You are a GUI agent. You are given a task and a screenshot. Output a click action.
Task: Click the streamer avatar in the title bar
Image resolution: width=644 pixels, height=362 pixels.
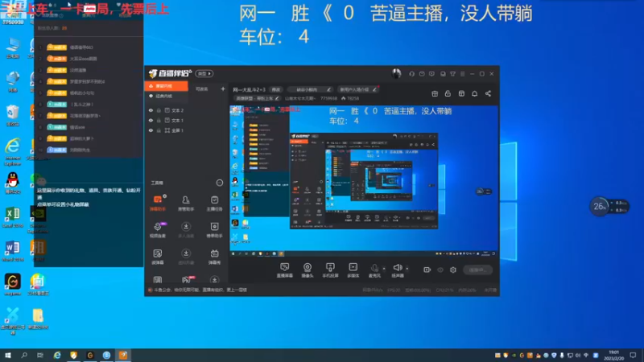(396, 73)
